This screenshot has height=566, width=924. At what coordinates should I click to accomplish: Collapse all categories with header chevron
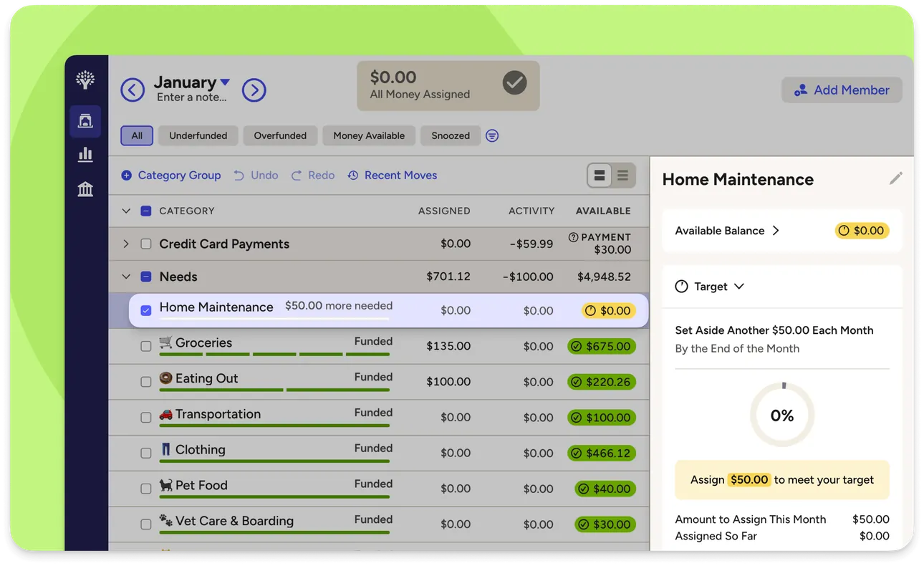tap(126, 211)
